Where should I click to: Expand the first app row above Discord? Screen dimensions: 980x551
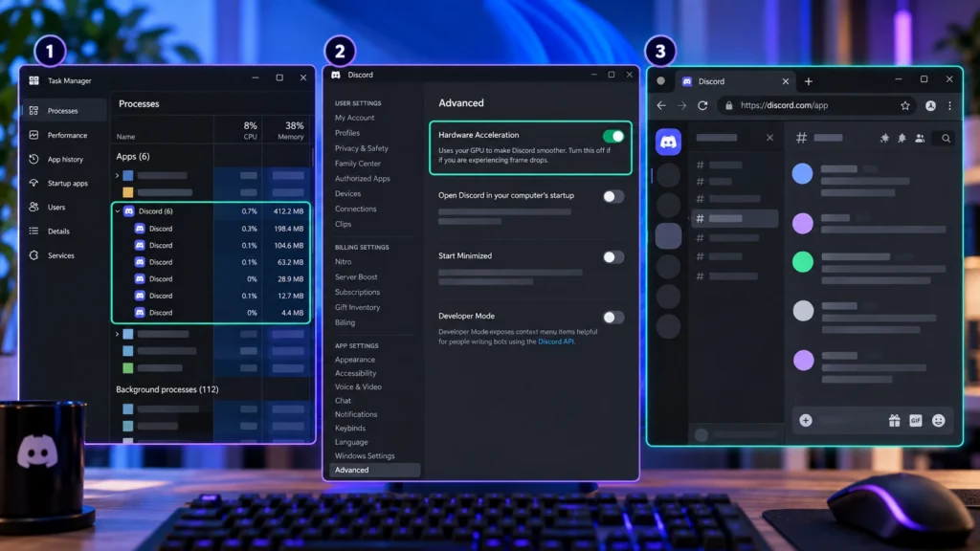point(118,176)
